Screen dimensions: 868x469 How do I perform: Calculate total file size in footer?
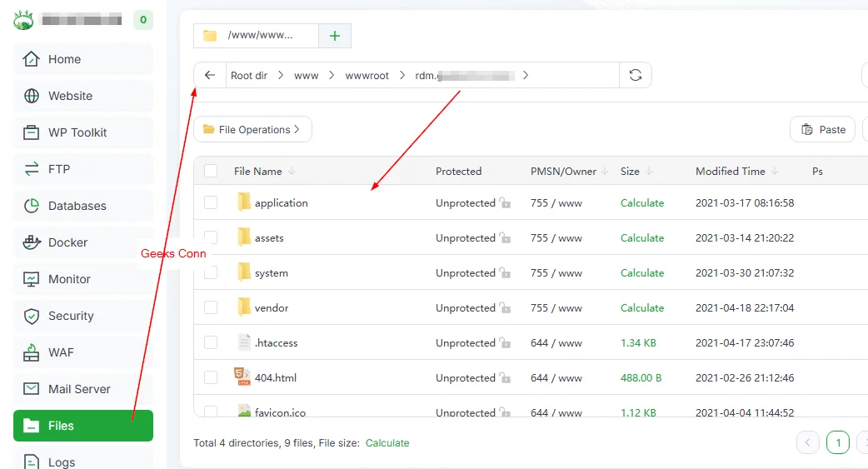click(387, 443)
